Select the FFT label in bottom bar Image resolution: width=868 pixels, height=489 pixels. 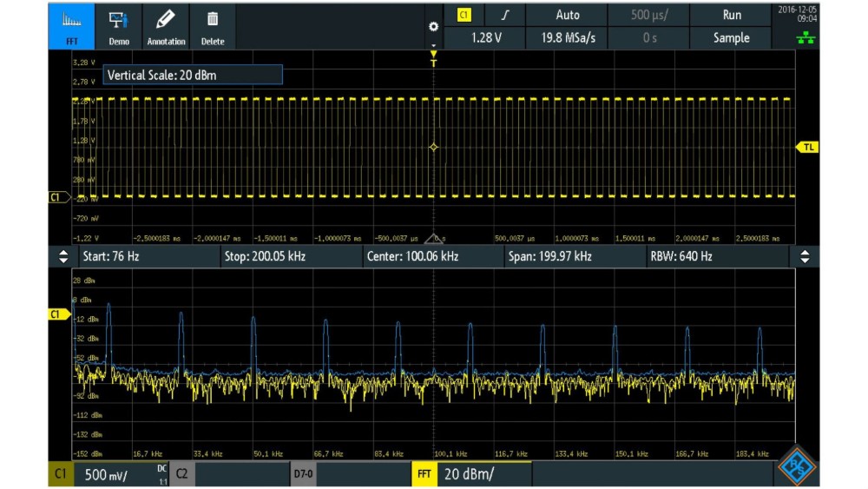424,474
